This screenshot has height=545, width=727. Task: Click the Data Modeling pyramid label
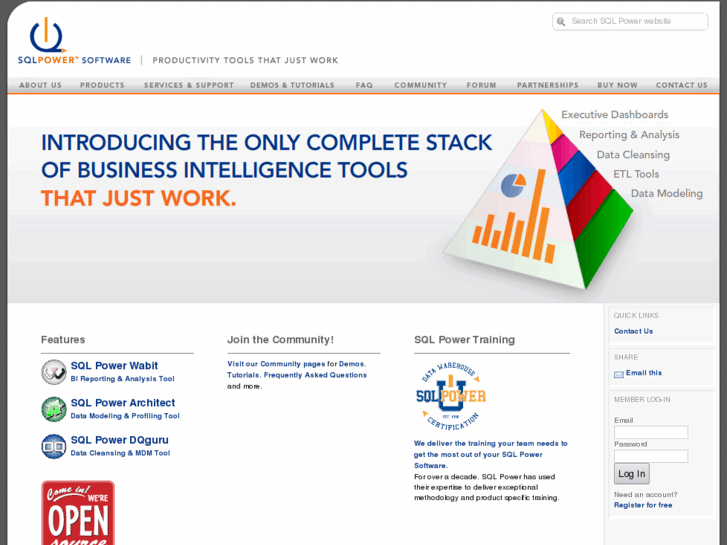(667, 193)
